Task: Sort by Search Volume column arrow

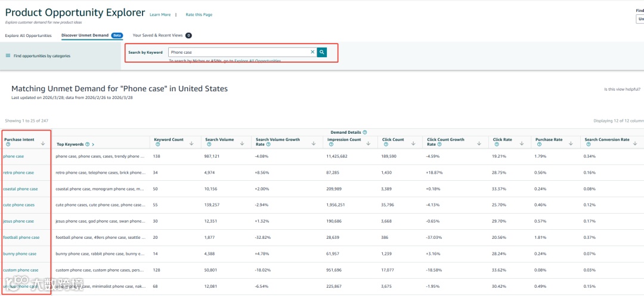Action: (242, 144)
